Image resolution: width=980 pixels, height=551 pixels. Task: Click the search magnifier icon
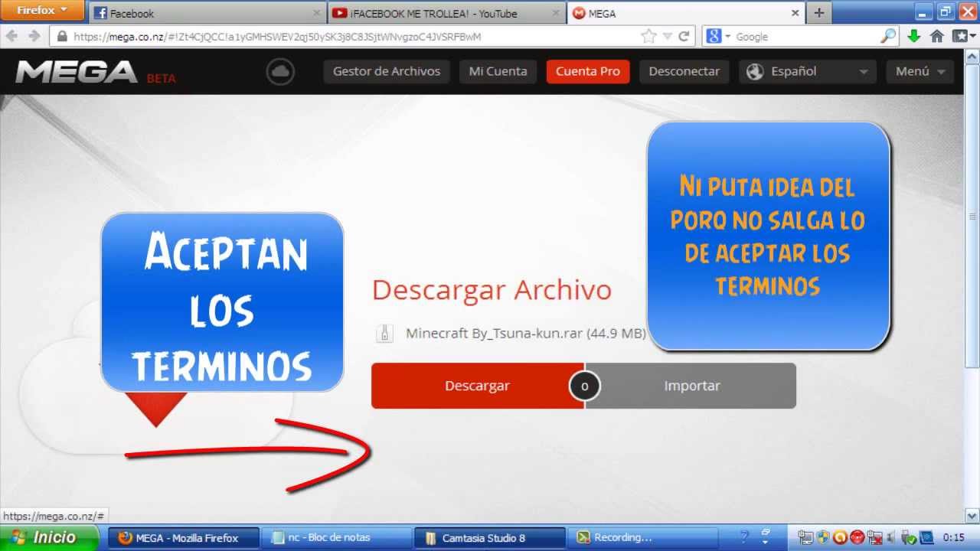point(887,36)
